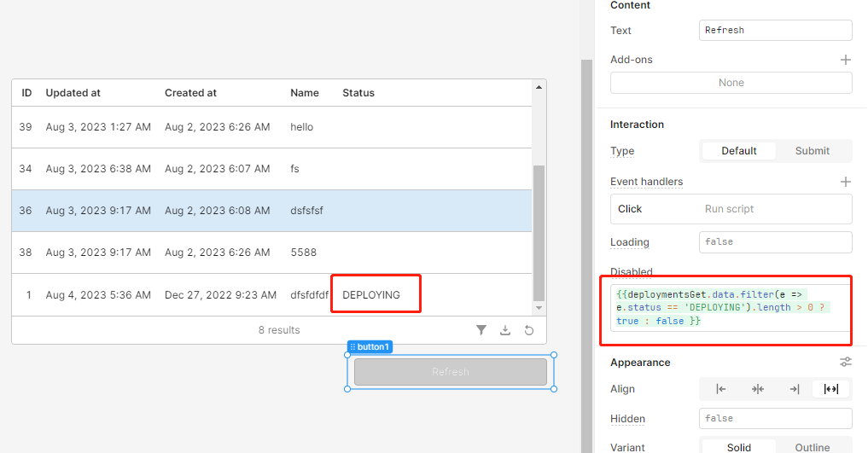Add an event handler with plus icon
The image size is (868, 453).
click(x=845, y=182)
